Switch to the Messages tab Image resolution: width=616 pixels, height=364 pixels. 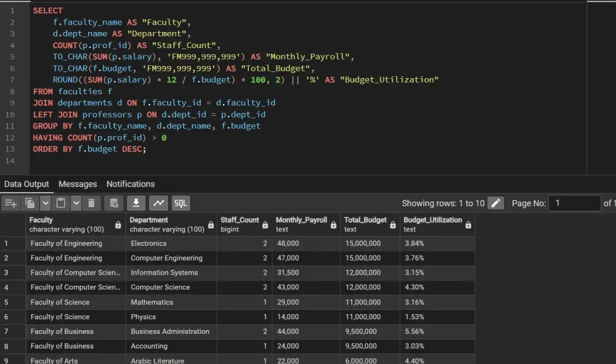pos(77,184)
